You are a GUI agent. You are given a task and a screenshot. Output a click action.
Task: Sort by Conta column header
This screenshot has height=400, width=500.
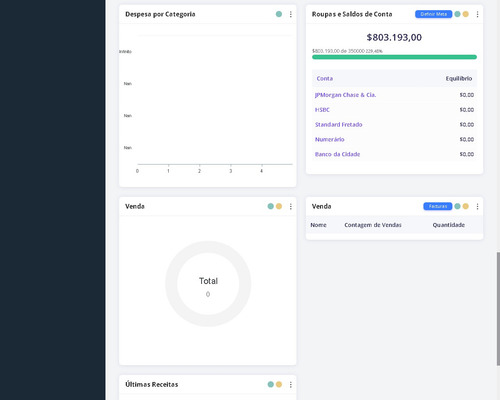[x=325, y=78]
